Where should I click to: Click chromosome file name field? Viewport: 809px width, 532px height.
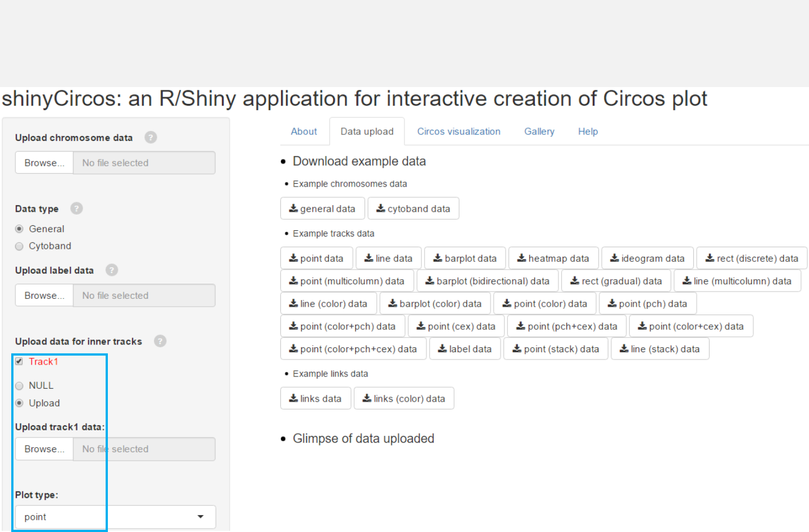click(144, 163)
